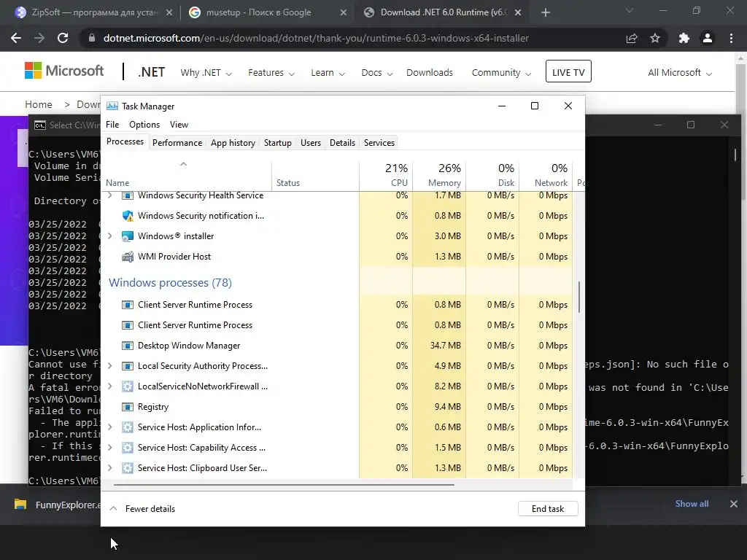Open the Chrome extensions puzzle icon
This screenshot has width=747, height=560.
coord(684,38)
